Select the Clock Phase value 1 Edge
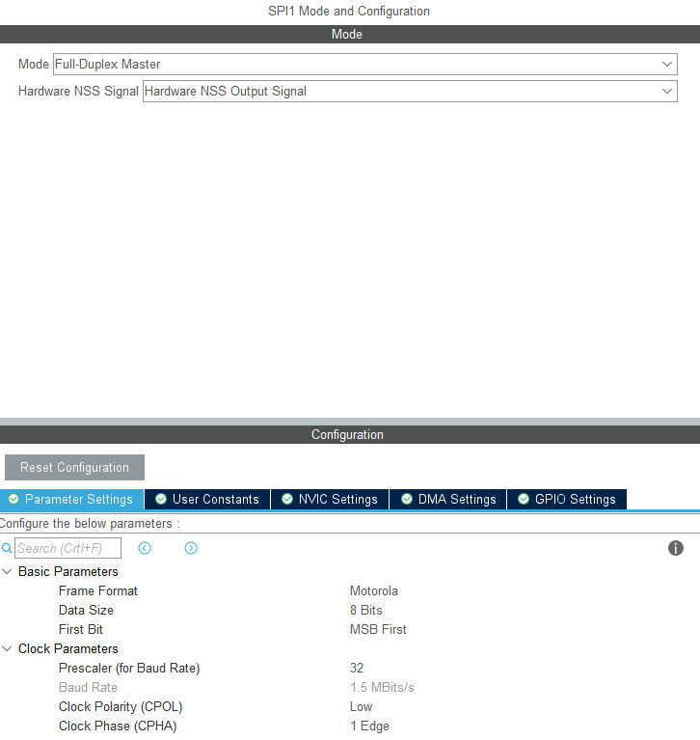Viewport: 700px width, 740px height. pyautogui.click(x=369, y=726)
